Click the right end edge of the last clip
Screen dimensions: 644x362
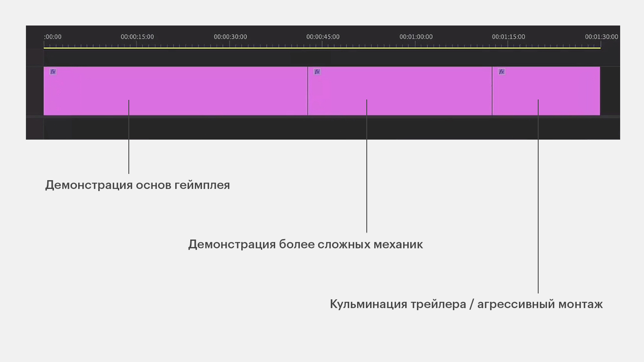point(600,91)
